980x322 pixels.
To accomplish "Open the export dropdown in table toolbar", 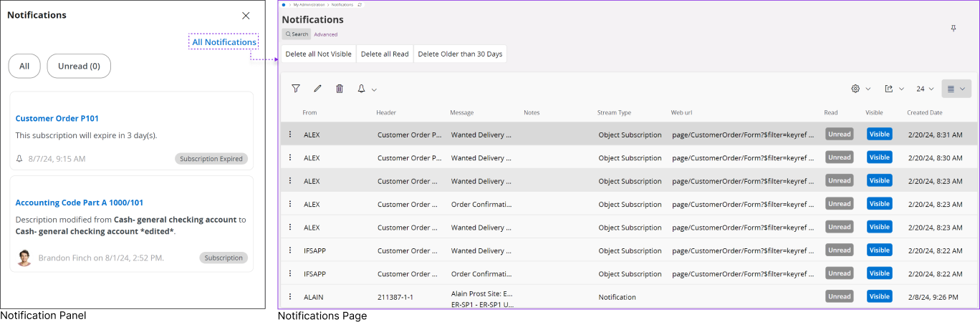I will (894, 89).
